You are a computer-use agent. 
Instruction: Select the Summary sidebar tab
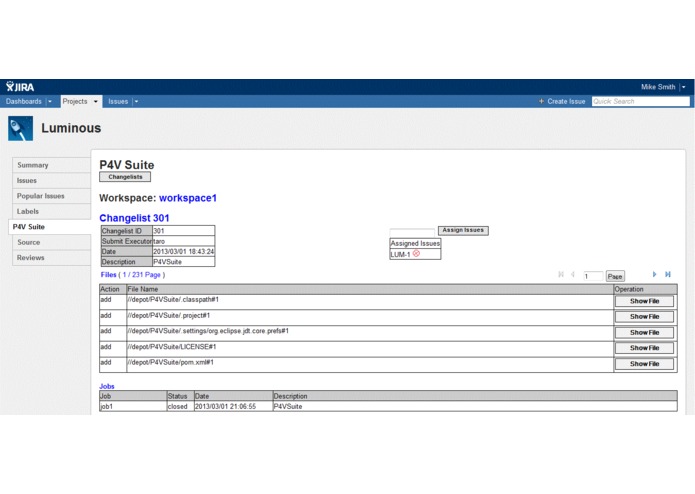(x=52, y=165)
